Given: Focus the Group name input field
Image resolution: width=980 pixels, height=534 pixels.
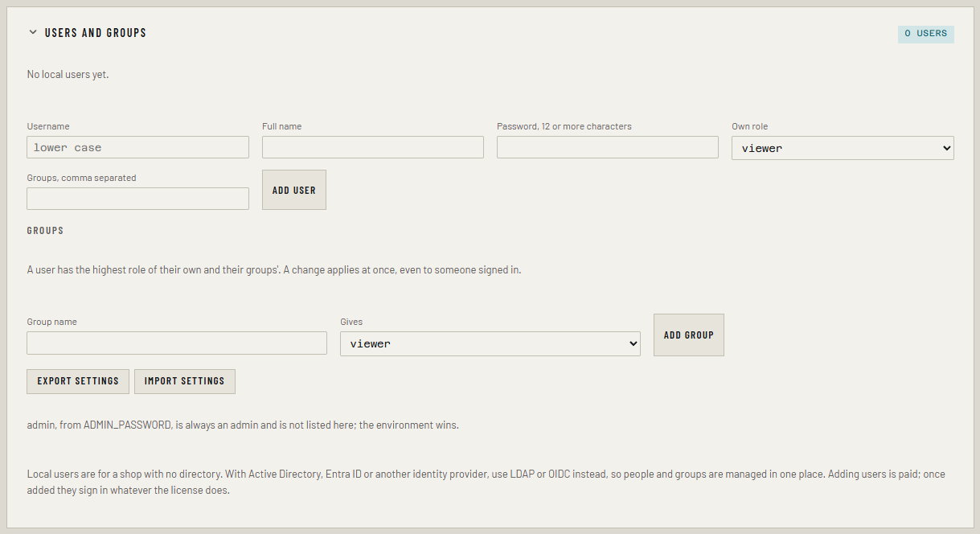Looking at the screenshot, I should pyautogui.click(x=177, y=343).
